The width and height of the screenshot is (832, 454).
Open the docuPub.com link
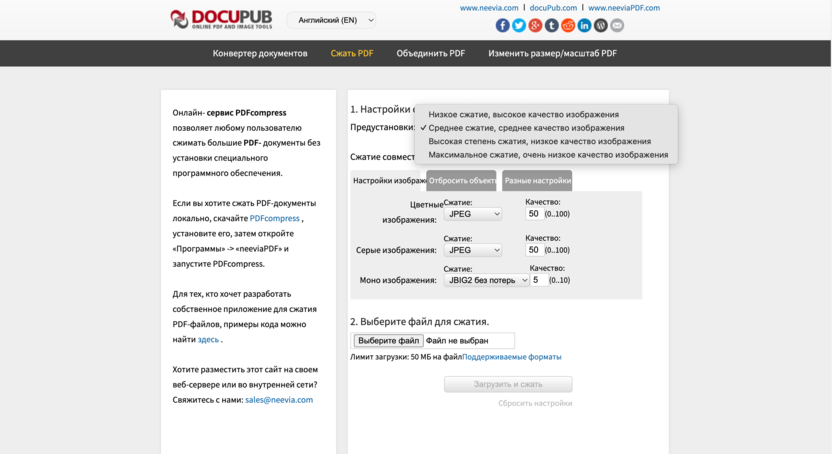553,8
